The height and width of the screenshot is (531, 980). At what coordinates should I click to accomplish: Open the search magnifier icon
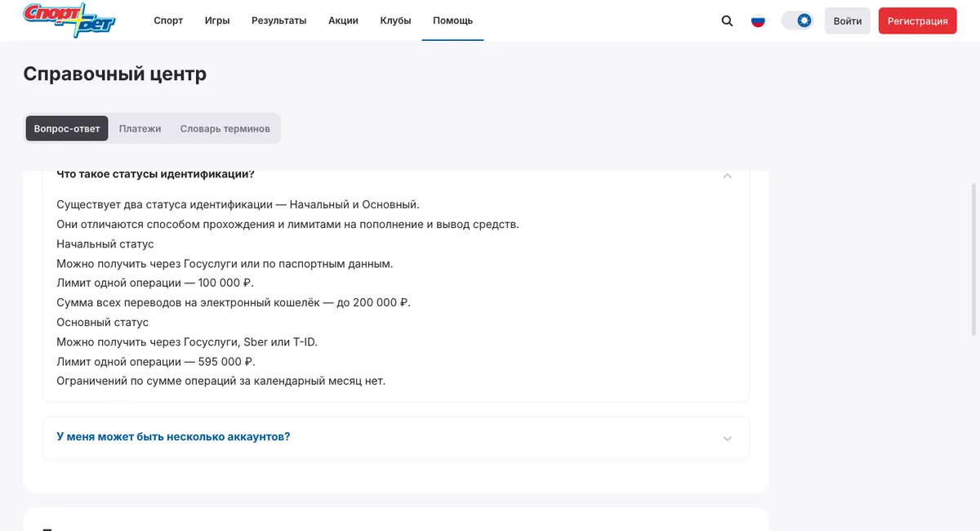727,20
